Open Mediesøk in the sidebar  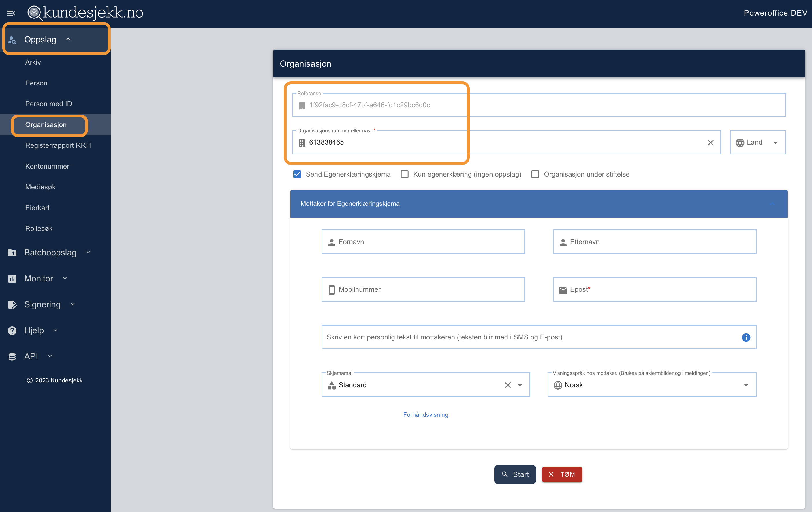(x=40, y=187)
